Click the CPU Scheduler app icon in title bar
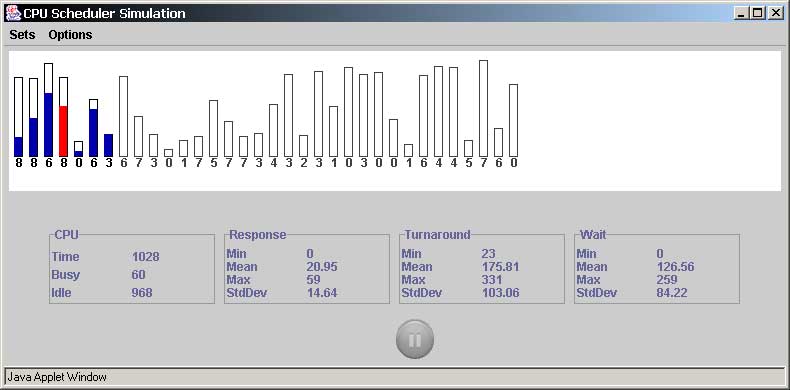The width and height of the screenshot is (790, 390). pyautogui.click(x=13, y=13)
